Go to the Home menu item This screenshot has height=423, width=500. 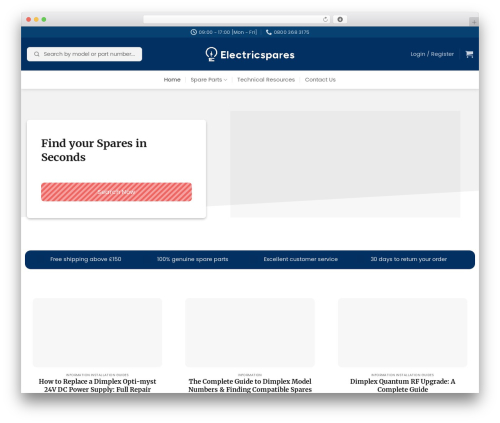click(x=172, y=80)
